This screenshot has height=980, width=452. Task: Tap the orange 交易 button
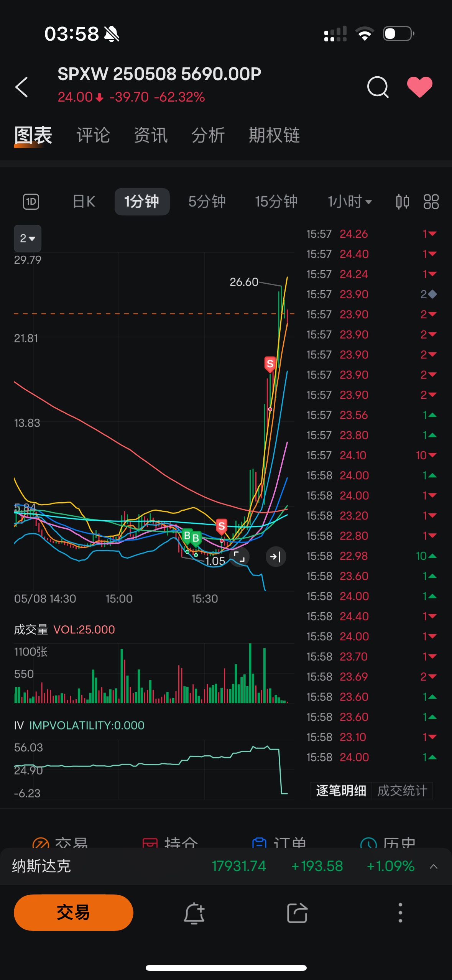[x=74, y=913]
